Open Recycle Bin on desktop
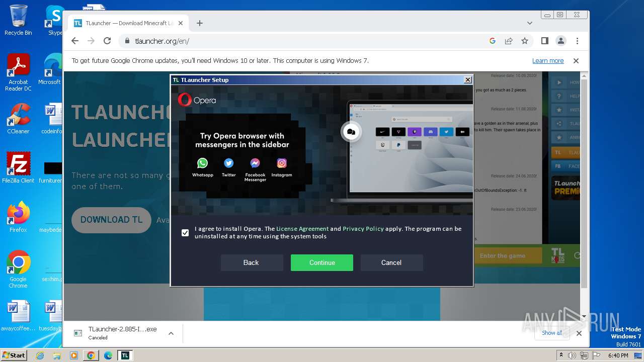Viewport: 644px width, 362px height. (18, 20)
